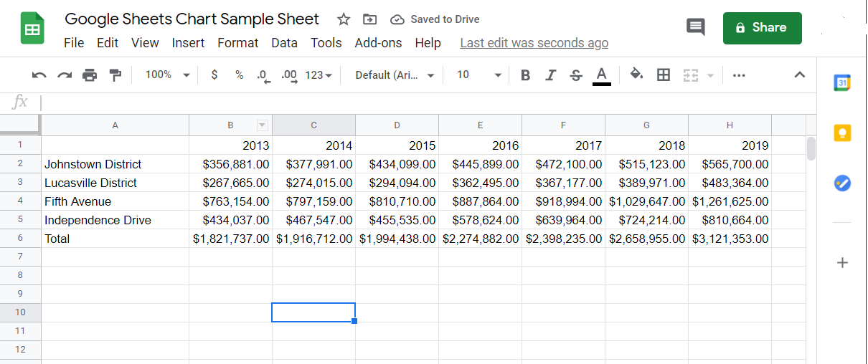Image resolution: width=868 pixels, height=364 pixels.
Task: Click the Share button
Action: pos(762,27)
